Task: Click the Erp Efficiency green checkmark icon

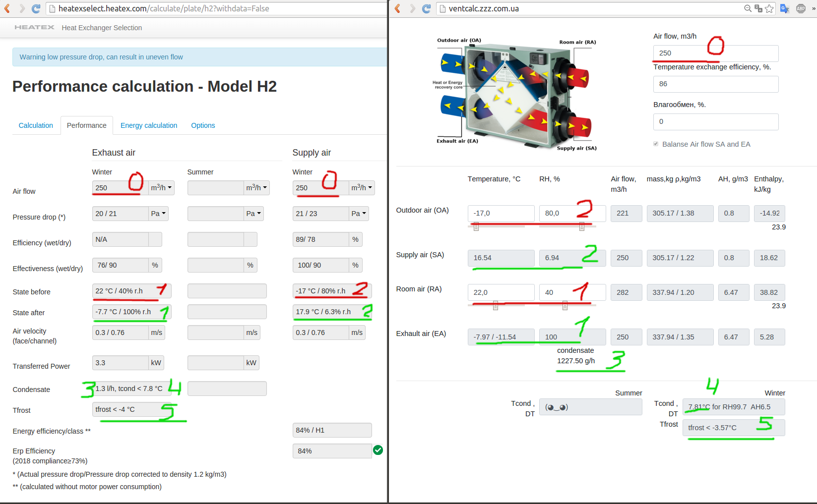Action: (378, 450)
